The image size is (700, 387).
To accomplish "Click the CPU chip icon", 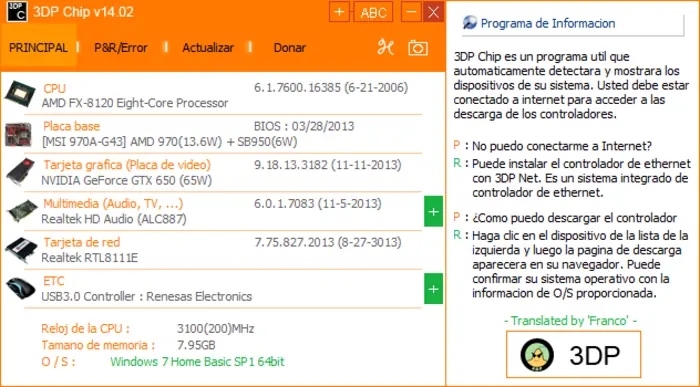I will click(20, 94).
